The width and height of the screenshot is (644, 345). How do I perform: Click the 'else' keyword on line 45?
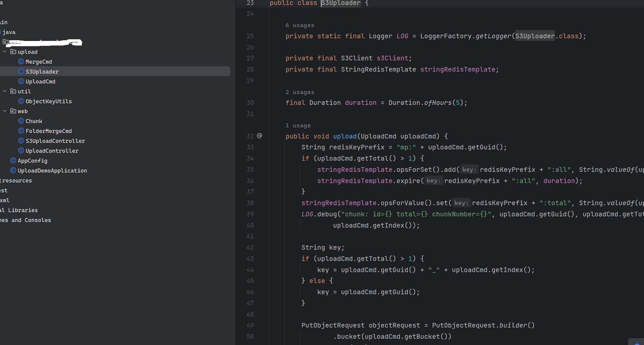pyautogui.click(x=317, y=281)
